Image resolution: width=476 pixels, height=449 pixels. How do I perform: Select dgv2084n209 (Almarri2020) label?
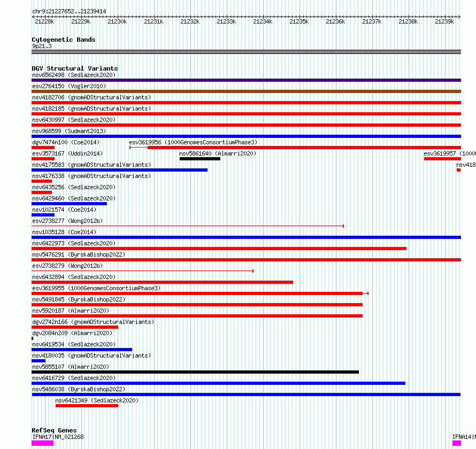coord(72,333)
